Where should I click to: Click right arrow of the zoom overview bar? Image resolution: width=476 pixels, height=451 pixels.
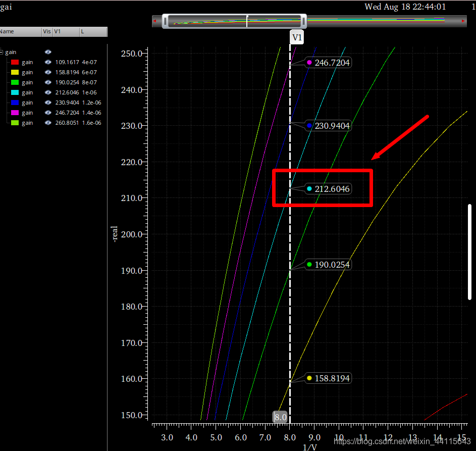pos(463,21)
